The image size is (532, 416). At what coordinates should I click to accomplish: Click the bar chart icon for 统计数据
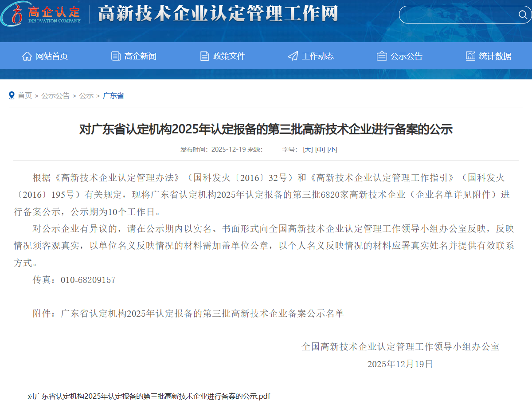pyautogui.click(x=470, y=56)
